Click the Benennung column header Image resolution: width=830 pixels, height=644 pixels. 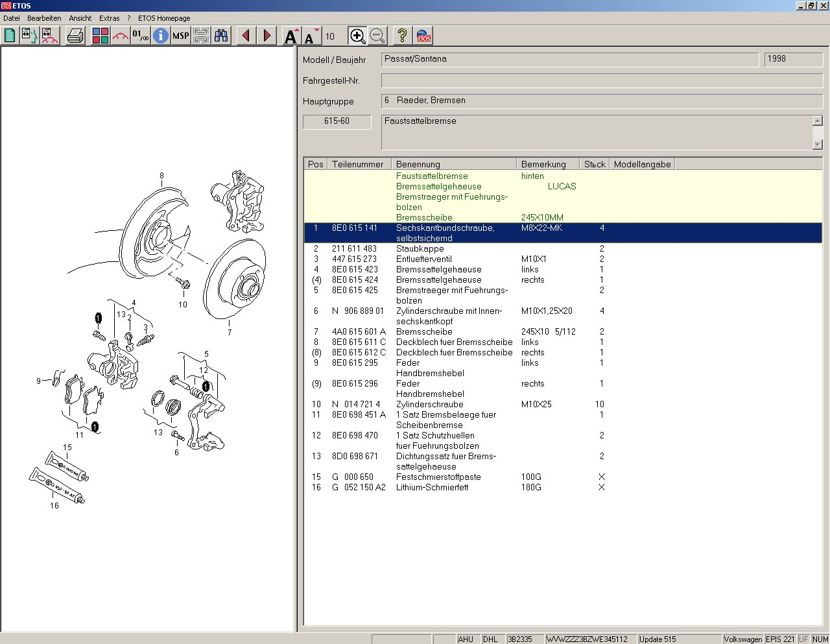coord(454,164)
